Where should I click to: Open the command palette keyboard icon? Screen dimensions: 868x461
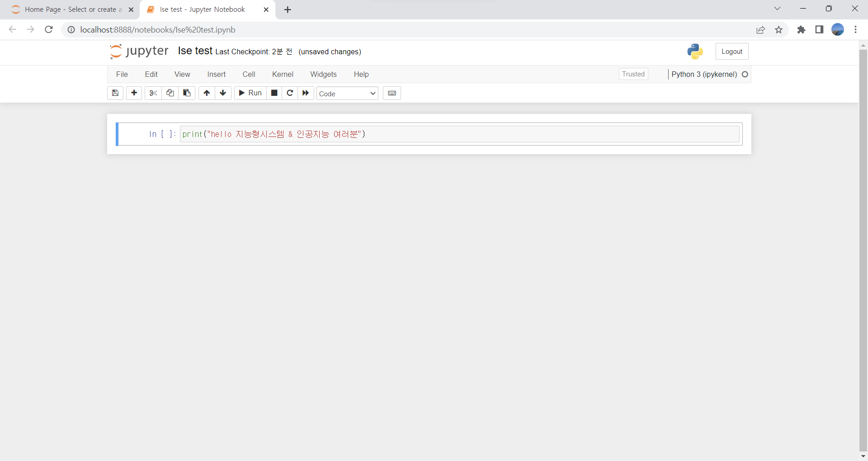click(392, 93)
